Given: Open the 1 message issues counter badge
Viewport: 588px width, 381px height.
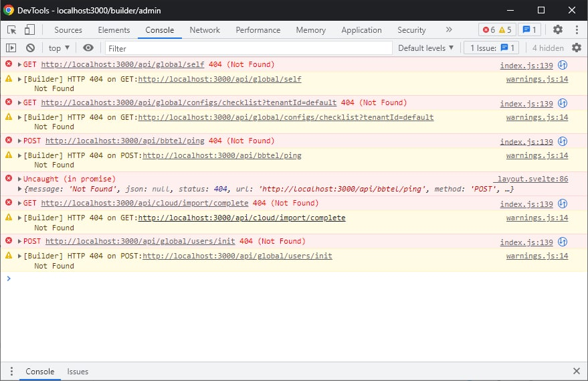Looking at the screenshot, I should (530, 29).
